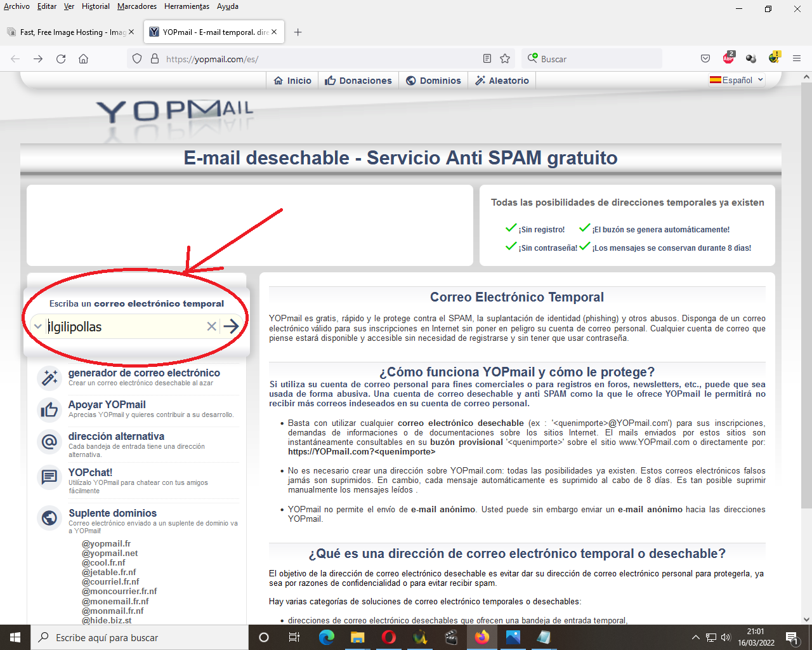Image resolution: width=812 pixels, height=650 pixels.
Task: Open the Adblock Plus extension icon
Action: 728,58
